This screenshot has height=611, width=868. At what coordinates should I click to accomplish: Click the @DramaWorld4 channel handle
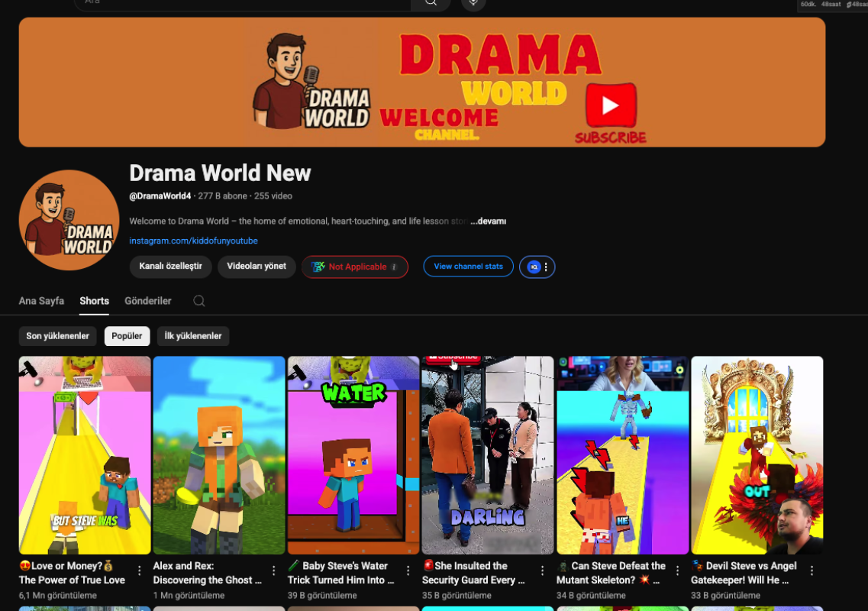coord(160,196)
